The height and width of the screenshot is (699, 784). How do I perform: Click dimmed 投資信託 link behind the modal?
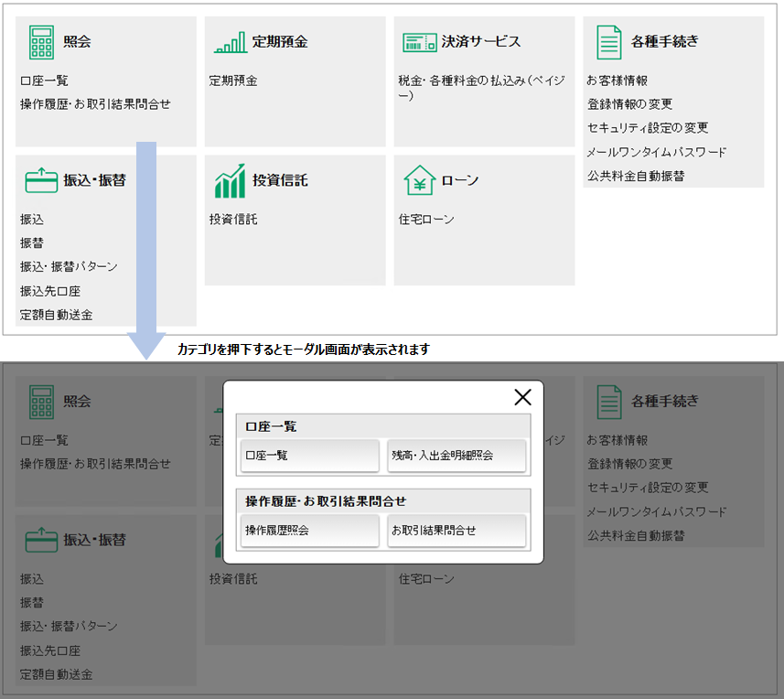pyautogui.click(x=233, y=579)
